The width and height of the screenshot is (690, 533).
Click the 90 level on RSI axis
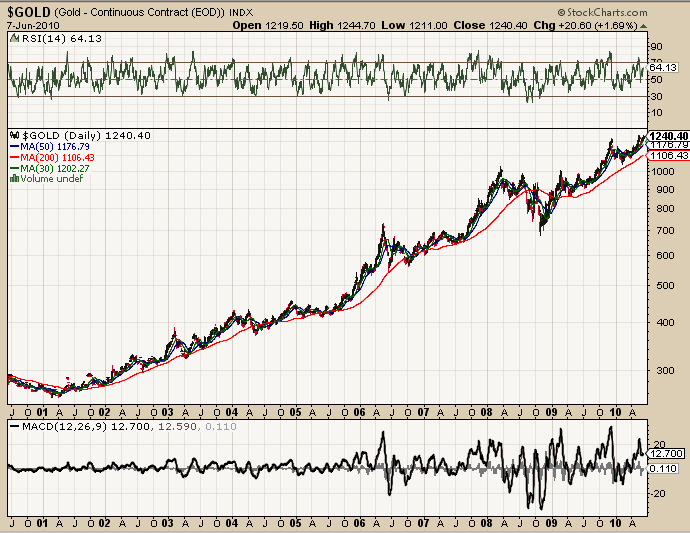tap(656, 47)
